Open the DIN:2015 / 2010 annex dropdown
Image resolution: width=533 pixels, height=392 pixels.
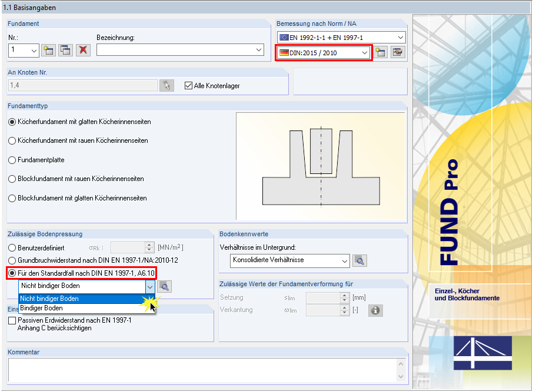365,52
